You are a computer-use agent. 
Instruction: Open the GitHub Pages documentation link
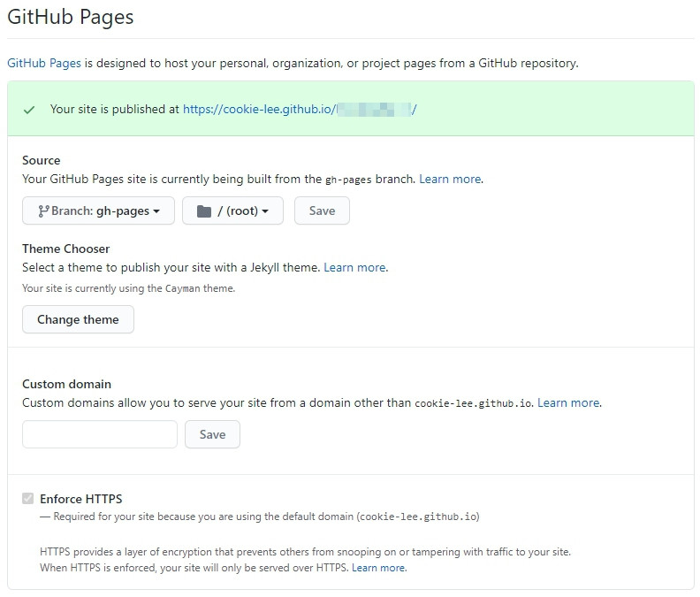[44, 63]
